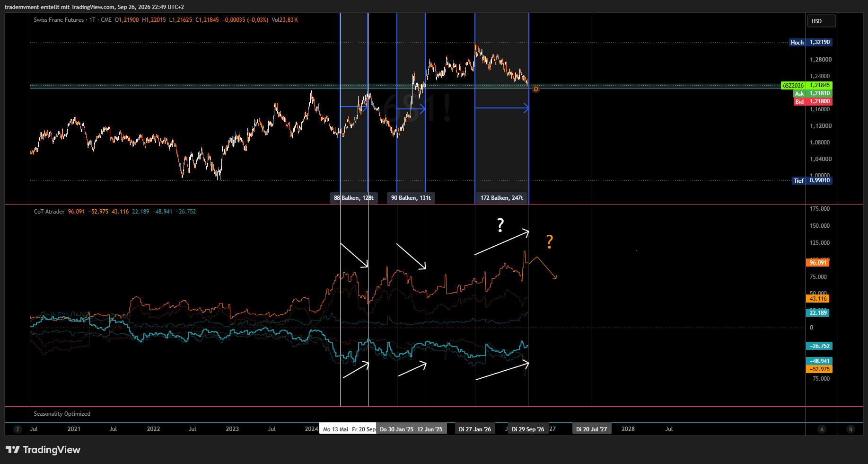The image size is (868, 464).
Task: Select the 90 Balken, 131t range label
Action: [411, 198]
